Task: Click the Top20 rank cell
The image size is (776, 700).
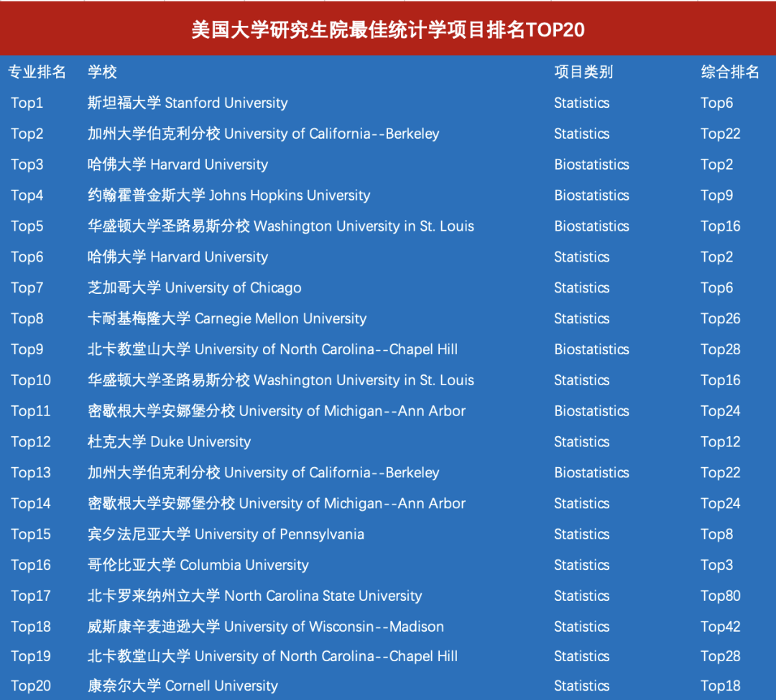Action: 31,686
